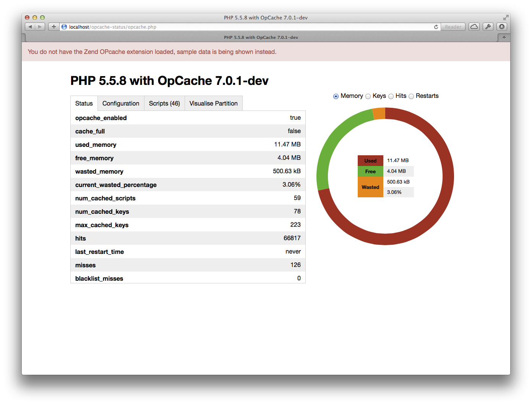Image resolution: width=532 pixels, height=405 pixels.
Task: Click the hits value 66817
Action: tap(292, 238)
